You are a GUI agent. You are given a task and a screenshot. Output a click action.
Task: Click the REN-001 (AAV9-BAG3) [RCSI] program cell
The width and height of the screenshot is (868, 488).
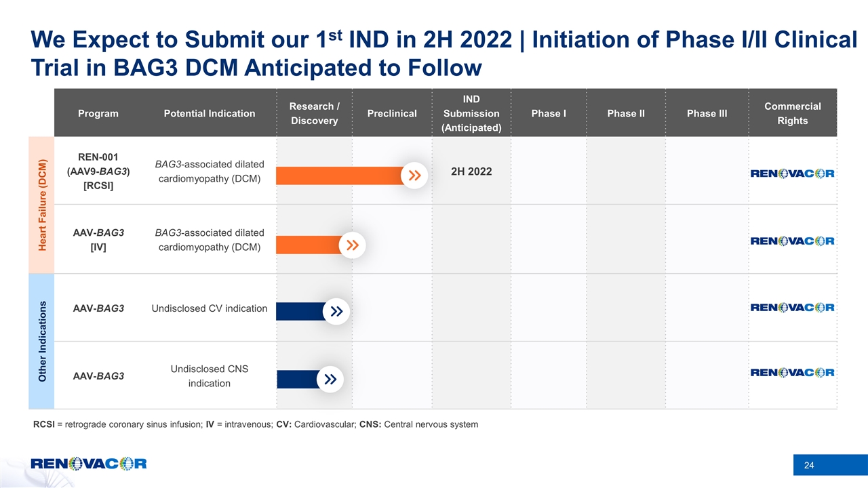(x=97, y=171)
